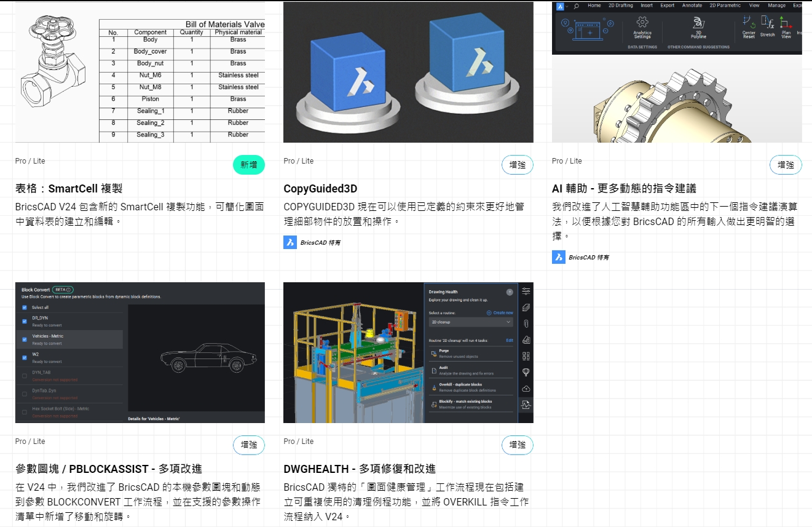Select the 3D Polyline command icon
Image resolution: width=812 pixels, height=527 pixels.
698,23
